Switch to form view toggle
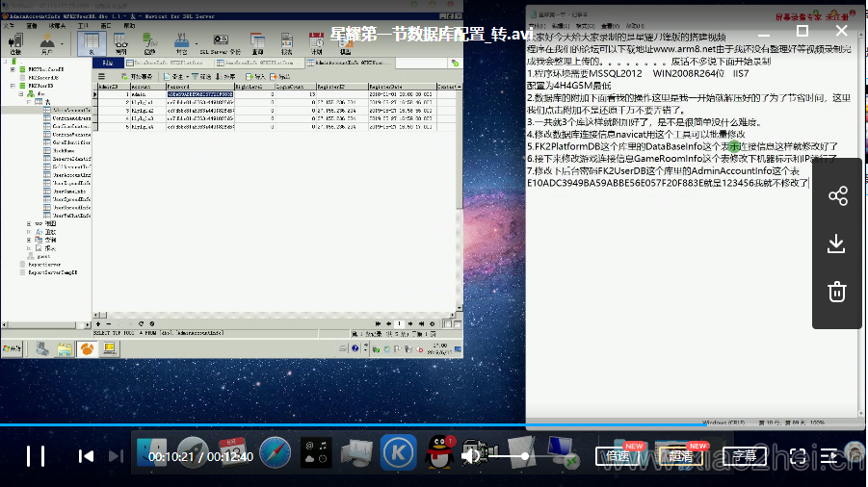Image resolution: width=868 pixels, height=487 pixels. click(458, 324)
